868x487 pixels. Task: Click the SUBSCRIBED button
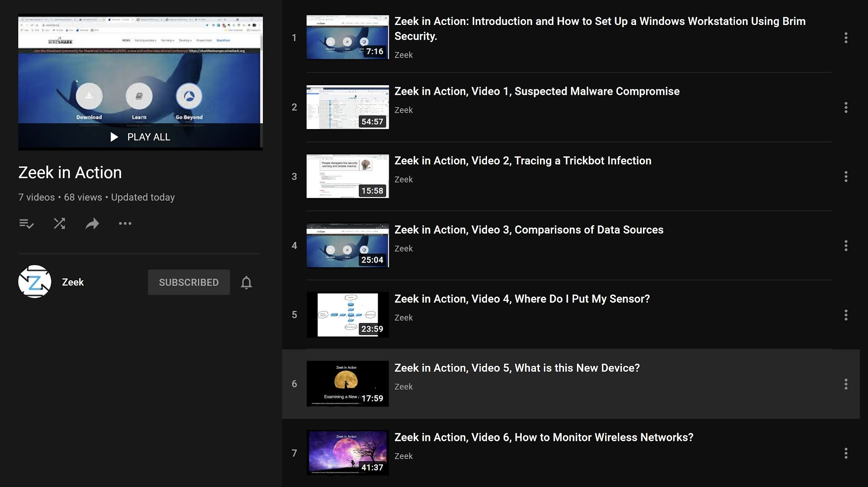[189, 282]
